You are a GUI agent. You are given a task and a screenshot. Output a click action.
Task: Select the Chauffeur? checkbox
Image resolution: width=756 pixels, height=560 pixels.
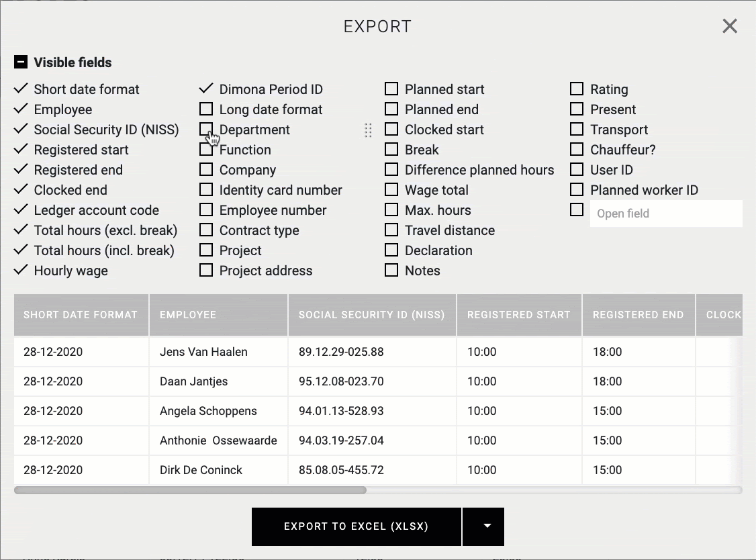[577, 150]
